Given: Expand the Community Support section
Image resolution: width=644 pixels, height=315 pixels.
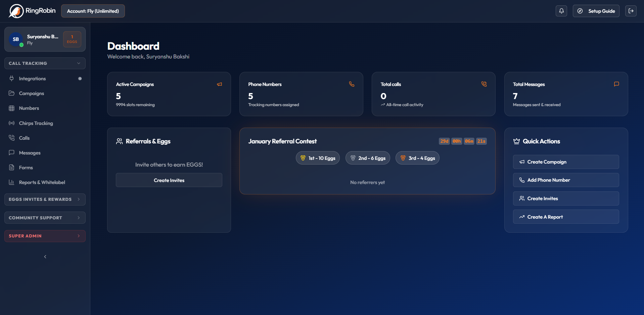Looking at the screenshot, I should (45, 218).
